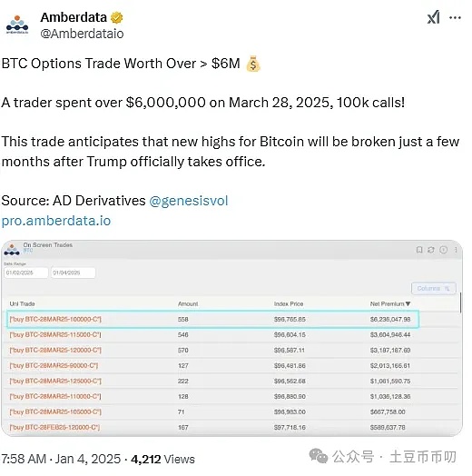The width and height of the screenshot is (472, 476).
Task: Click the table's vertical scrollbar
Action: [460, 302]
